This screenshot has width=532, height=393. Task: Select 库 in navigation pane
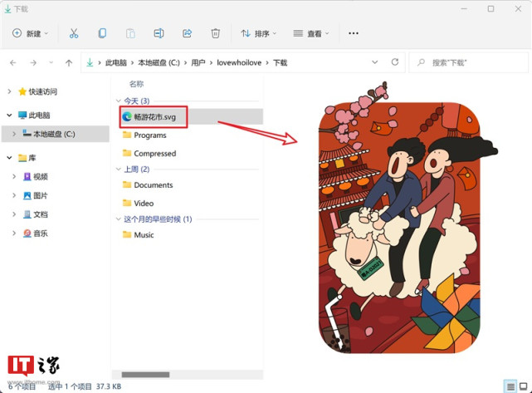coord(27,158)
